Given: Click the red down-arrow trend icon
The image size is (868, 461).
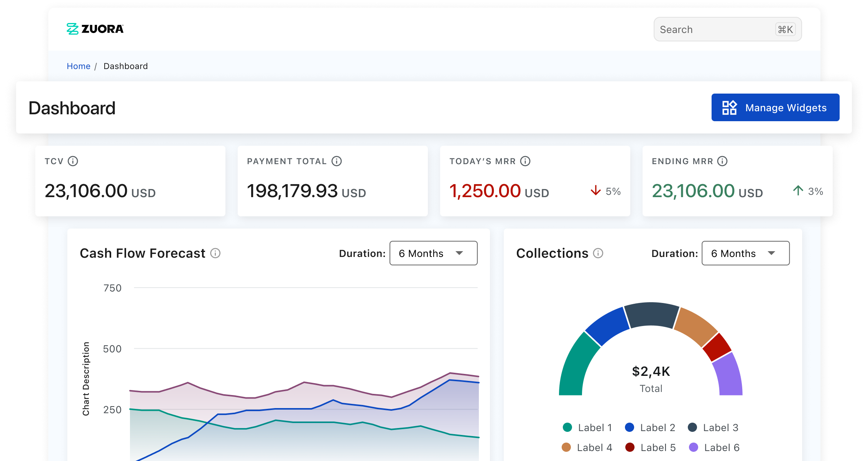Looking at the screenshot, I should (595, 191).
